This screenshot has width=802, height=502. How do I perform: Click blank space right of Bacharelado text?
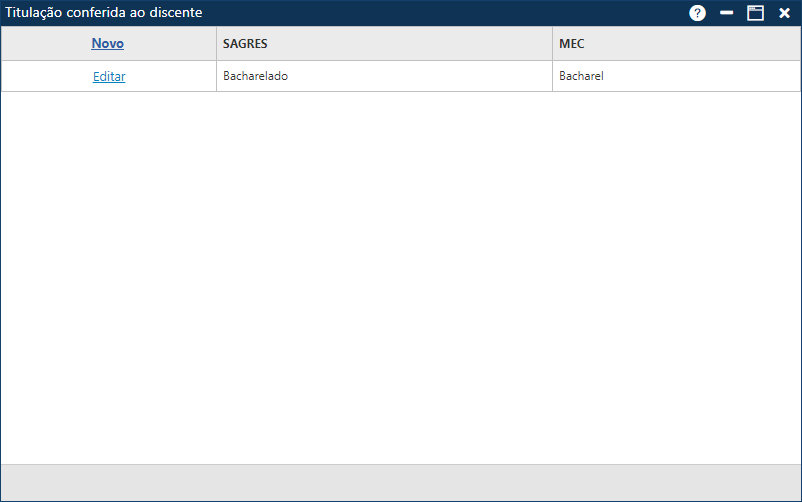pos(420,76)
